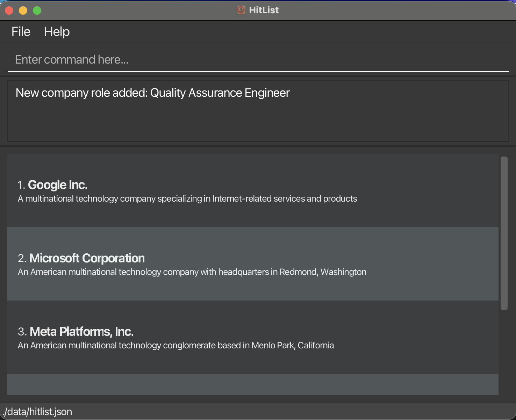This screenshot has height=420, width=516.
Task: Click the number 2 beside Microsoft Corporation
Action: 22,258
